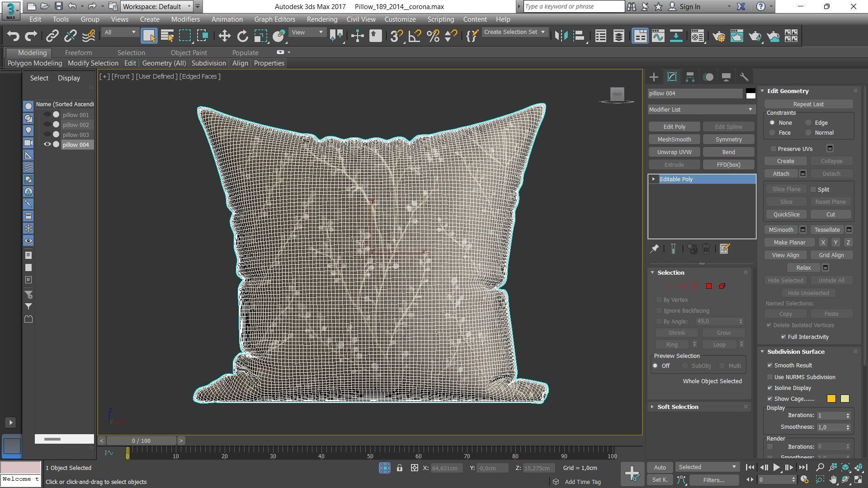868x488 pixels.
Task: Open the All selection filter dropdown
Action: [119, 33]
